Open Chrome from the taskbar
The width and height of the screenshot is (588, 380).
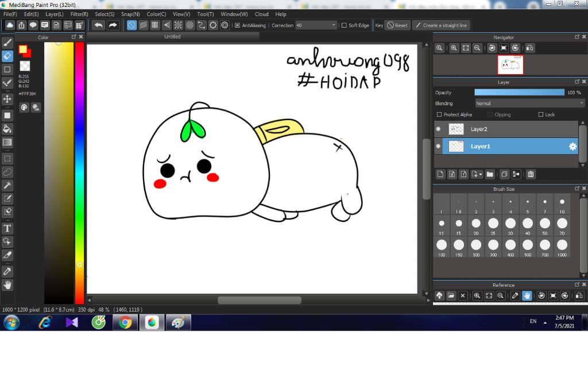[125, 322]
